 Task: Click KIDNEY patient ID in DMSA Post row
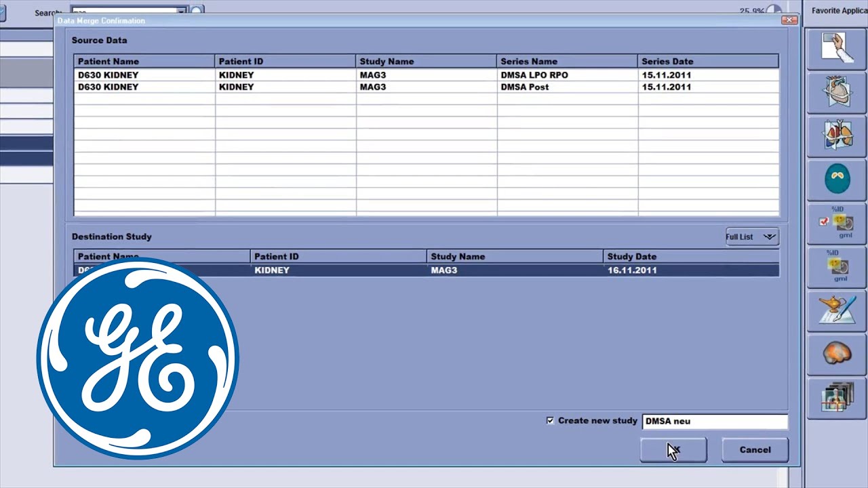coord(236,87)
